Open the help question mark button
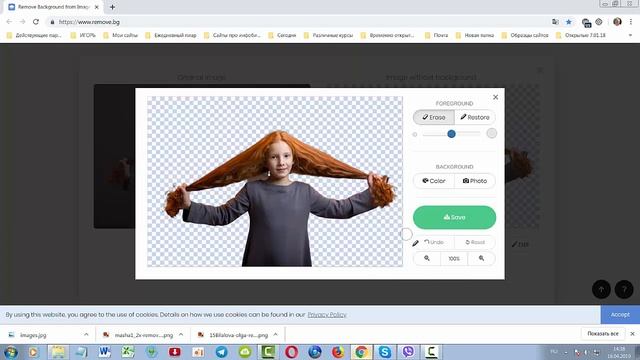The height and width of the screenshot is (360, 640). coord(624,289)
